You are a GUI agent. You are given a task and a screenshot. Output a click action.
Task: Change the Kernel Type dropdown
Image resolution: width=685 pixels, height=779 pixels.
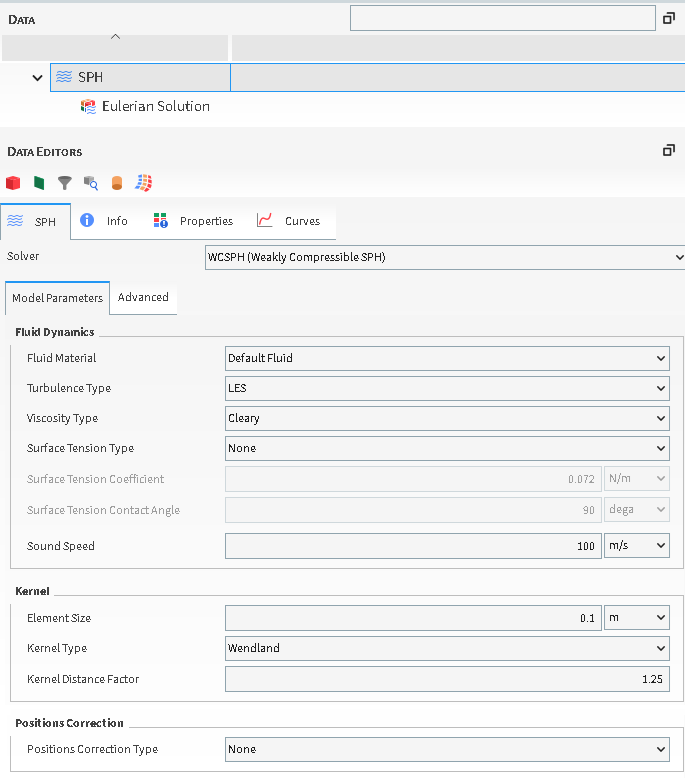click(x=447, y=648)
